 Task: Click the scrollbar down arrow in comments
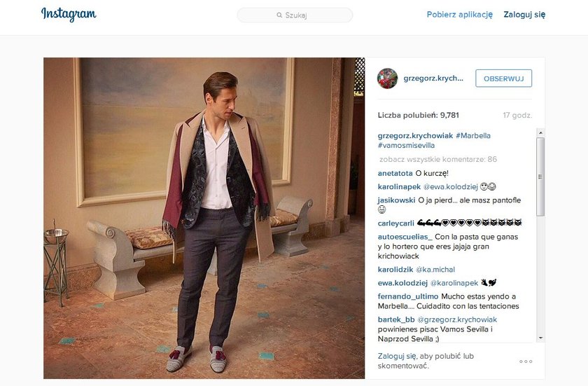(x=540, y=338)
